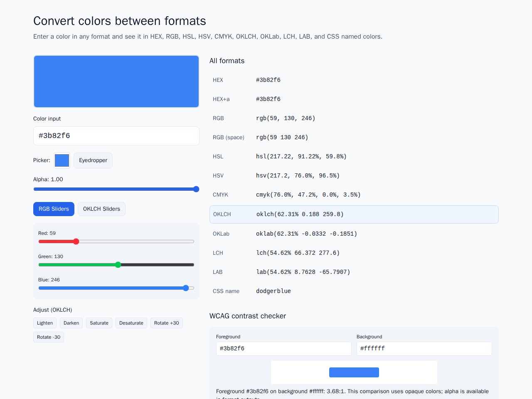The image size is (532, 399).
Task: Click the hsv(217.2, 76.0%, 96.5%) value
Action: coord(298,176)
